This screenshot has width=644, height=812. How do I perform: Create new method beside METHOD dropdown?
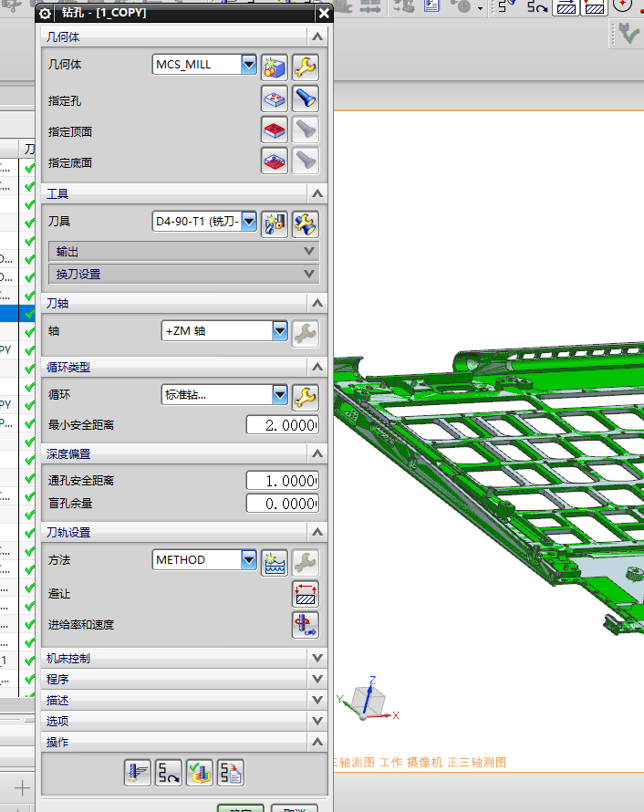pyautogui.click(x=275, y=563)
